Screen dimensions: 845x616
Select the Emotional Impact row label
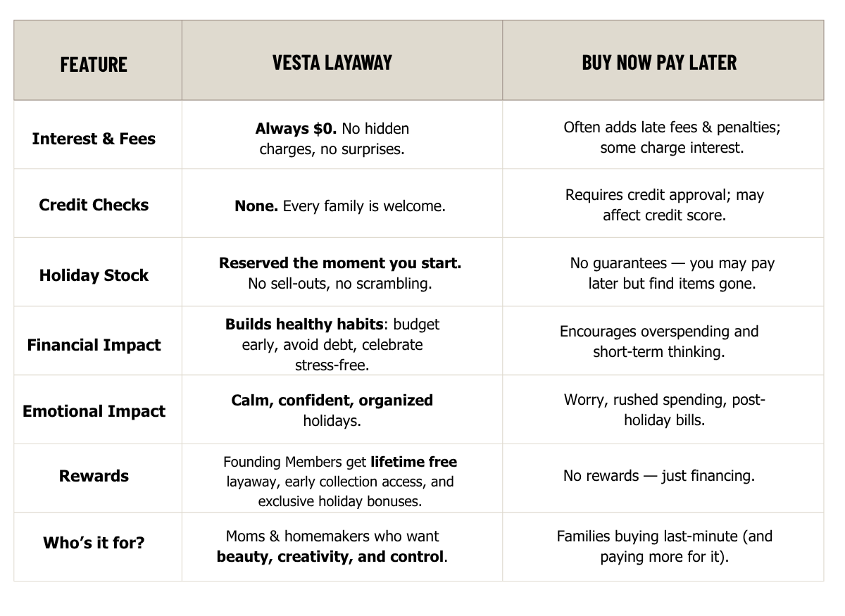[94, 411]
